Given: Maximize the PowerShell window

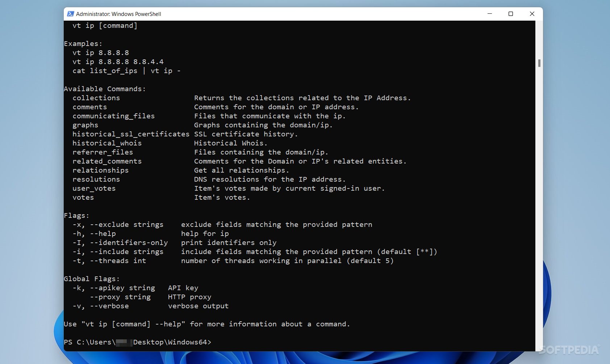Looking at the screenshot, I should (x=511, y=14).
